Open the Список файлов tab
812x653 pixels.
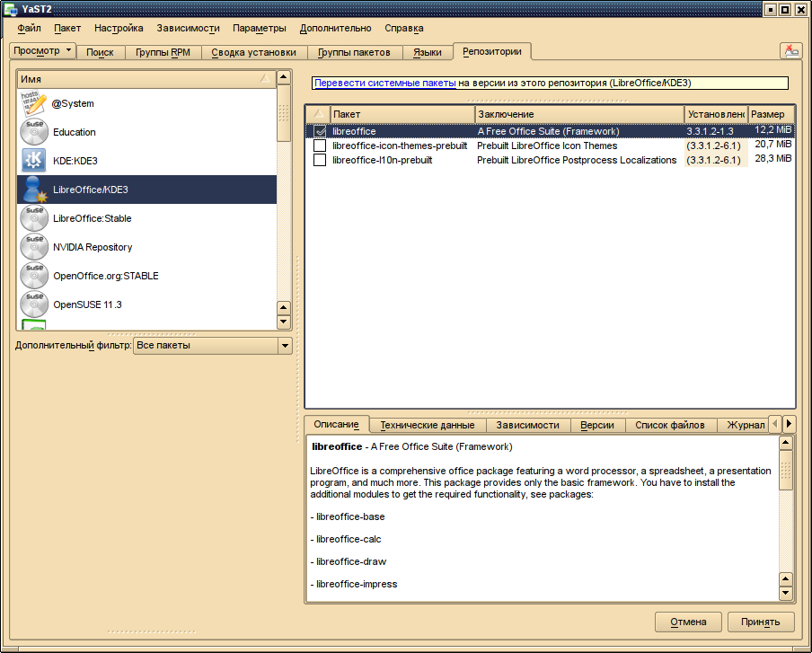coord(670,425)
